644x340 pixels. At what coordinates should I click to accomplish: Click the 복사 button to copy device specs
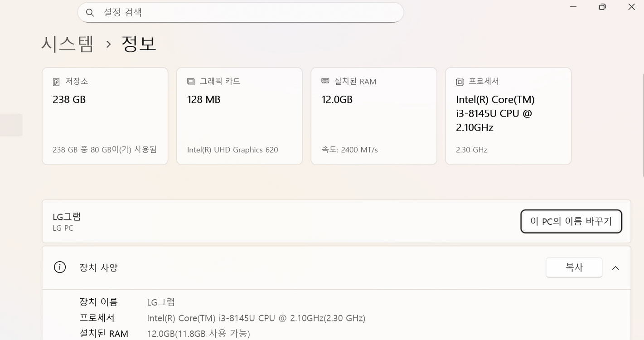[x=574, y=267]
